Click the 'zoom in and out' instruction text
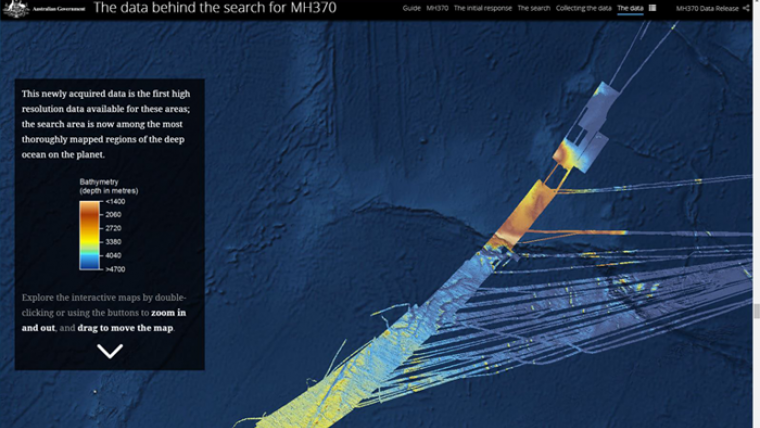Viewport: 760px width, 428px height. (104, 320)
